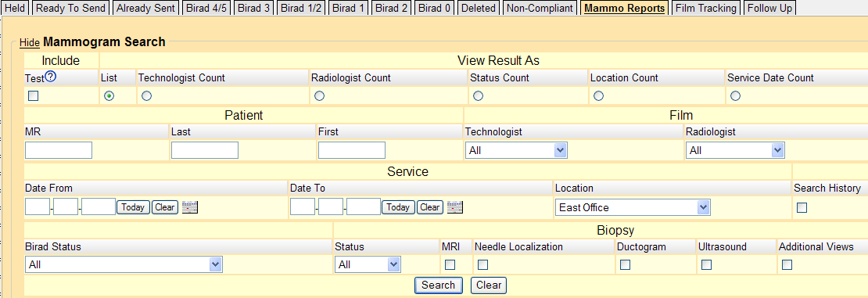The width and height of the screenshot is (868, 298).
Task: Click the Today button for Date From
Action: coord(133,207)
